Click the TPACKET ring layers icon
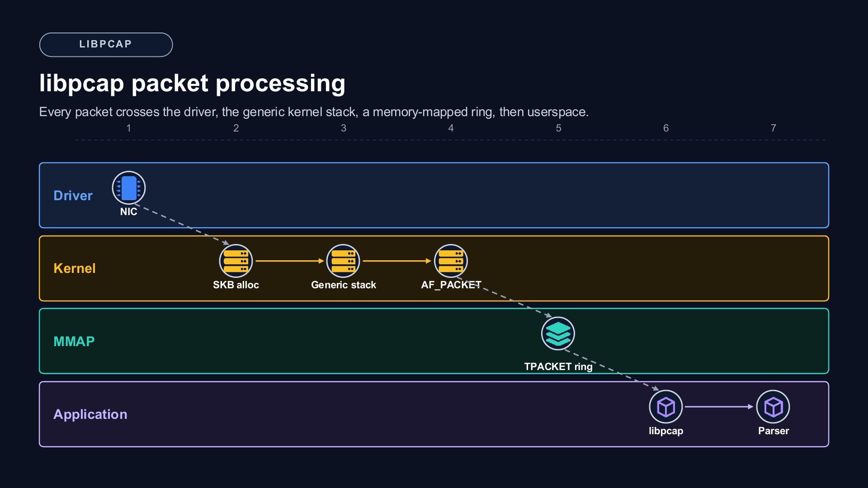 coord(558,334)
